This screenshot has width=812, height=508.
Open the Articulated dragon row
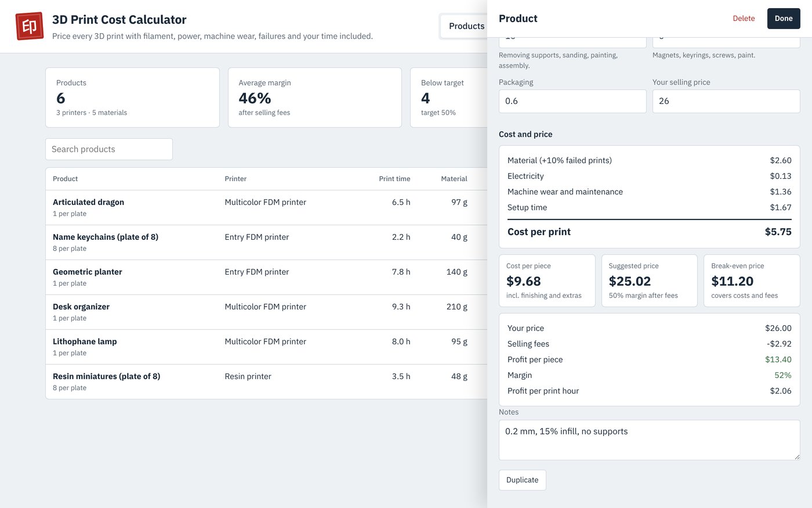point(266,208)
